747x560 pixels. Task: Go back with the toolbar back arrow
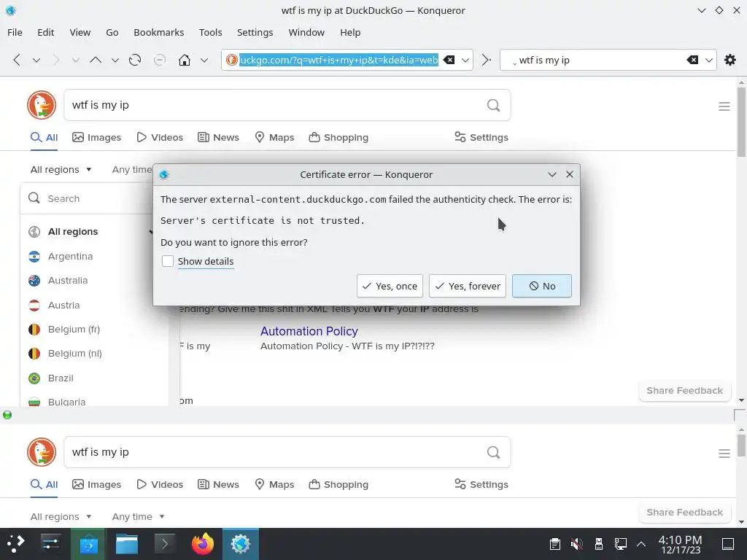18,60
